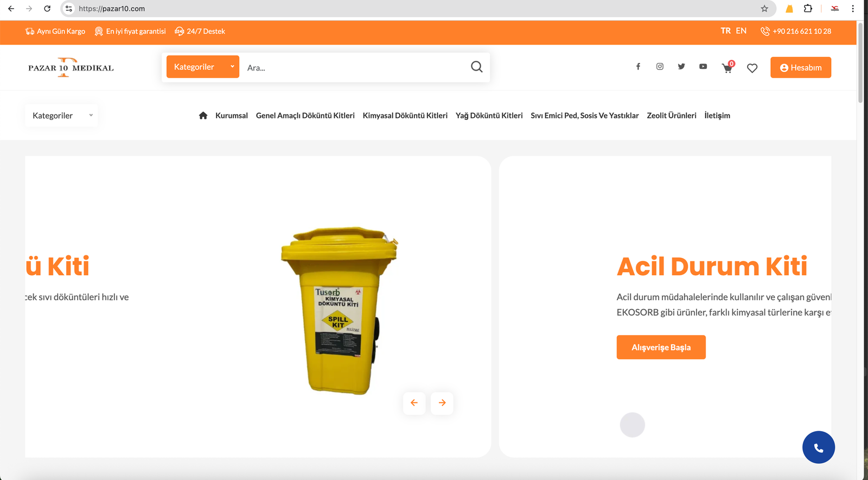Open the Hesabım account button
The image size is (868, 480).
pyautogui.click(x=800, y=68)
